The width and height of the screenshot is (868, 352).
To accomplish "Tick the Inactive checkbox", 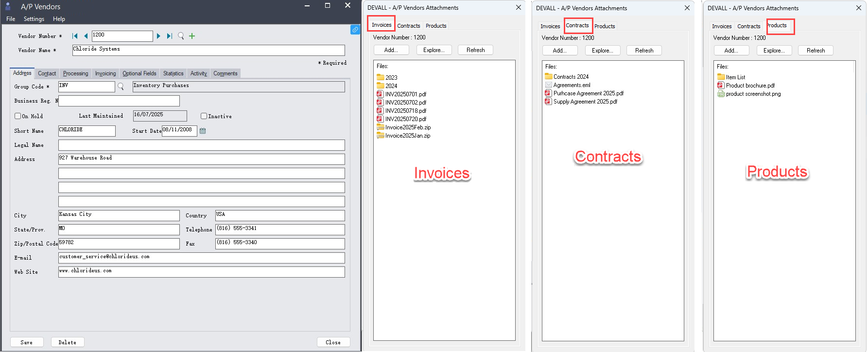I will pos(204,116).
